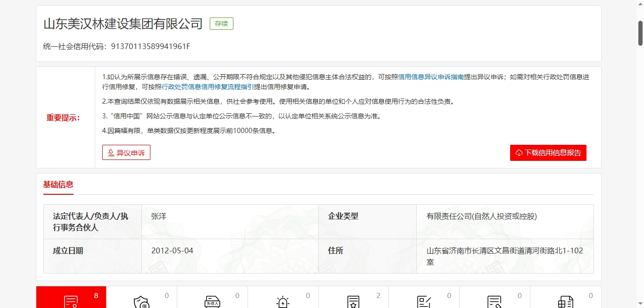Viewport: 644px width, 308px height.
Task: Click the 存续 status badge
Action: 222,24
